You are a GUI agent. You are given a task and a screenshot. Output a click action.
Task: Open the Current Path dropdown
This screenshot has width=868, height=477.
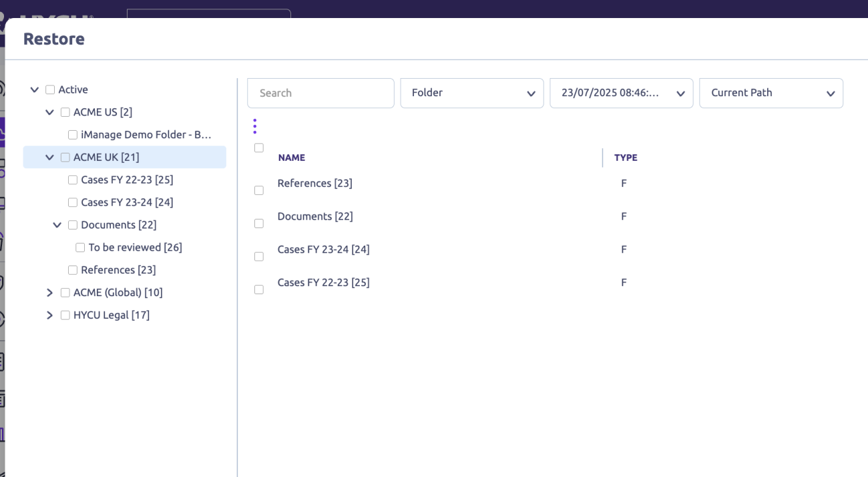(771, 93)
